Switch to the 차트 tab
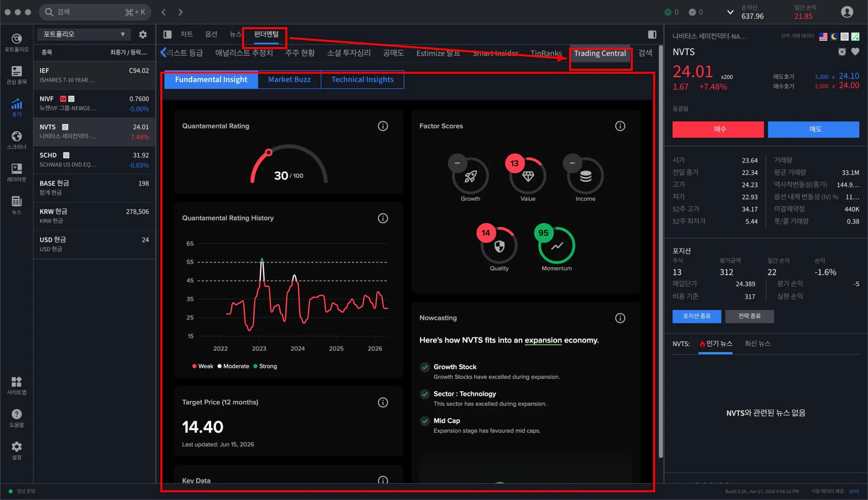This screenshot has height=500, width=868. click(186, 34)
